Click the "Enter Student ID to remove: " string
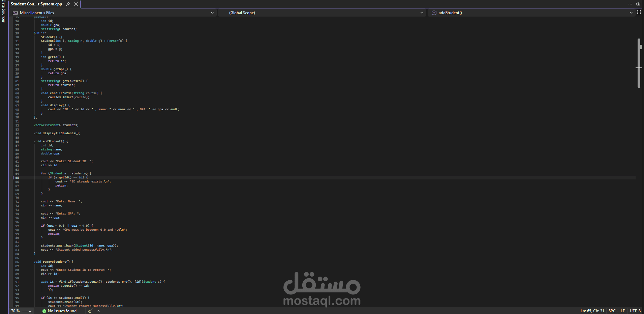The image size is (644, 314). point(83,270)
